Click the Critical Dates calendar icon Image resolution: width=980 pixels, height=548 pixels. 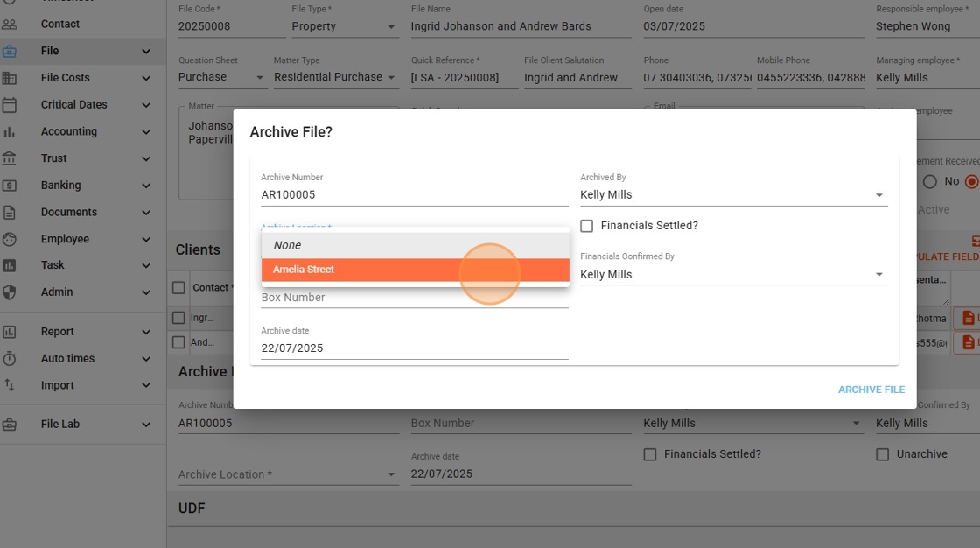[10, 105]
